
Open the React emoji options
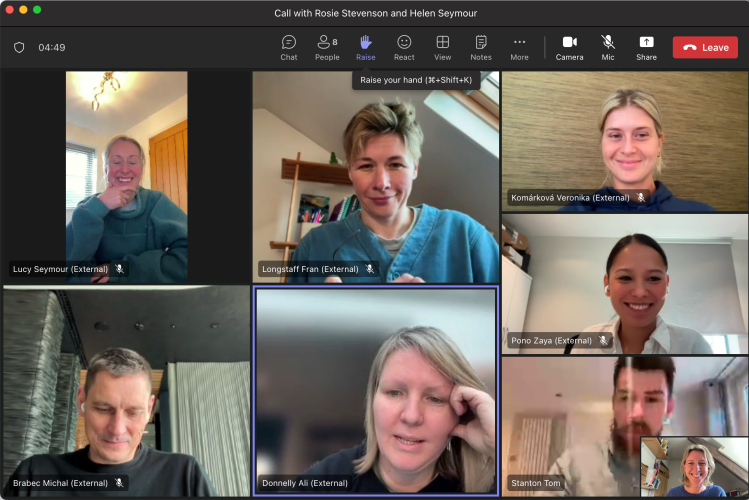(404, 47)
